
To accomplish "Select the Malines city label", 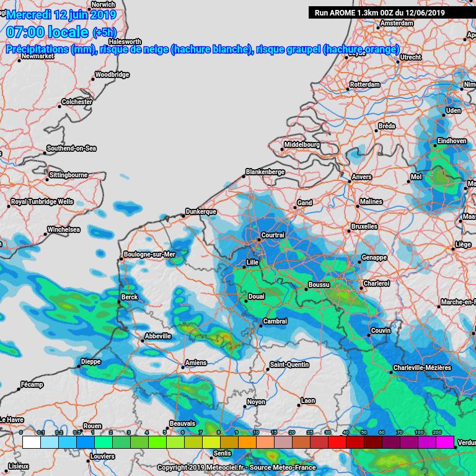I will pos(371,201).
